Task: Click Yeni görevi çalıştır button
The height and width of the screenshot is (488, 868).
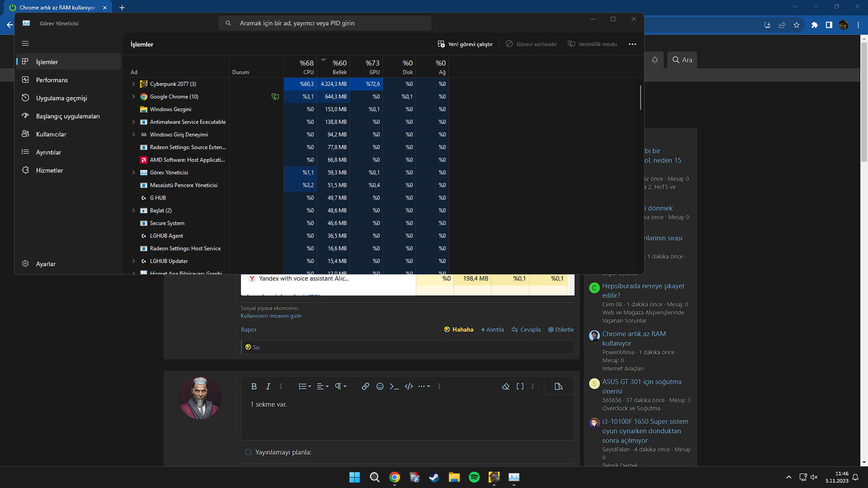Action: 465,44
